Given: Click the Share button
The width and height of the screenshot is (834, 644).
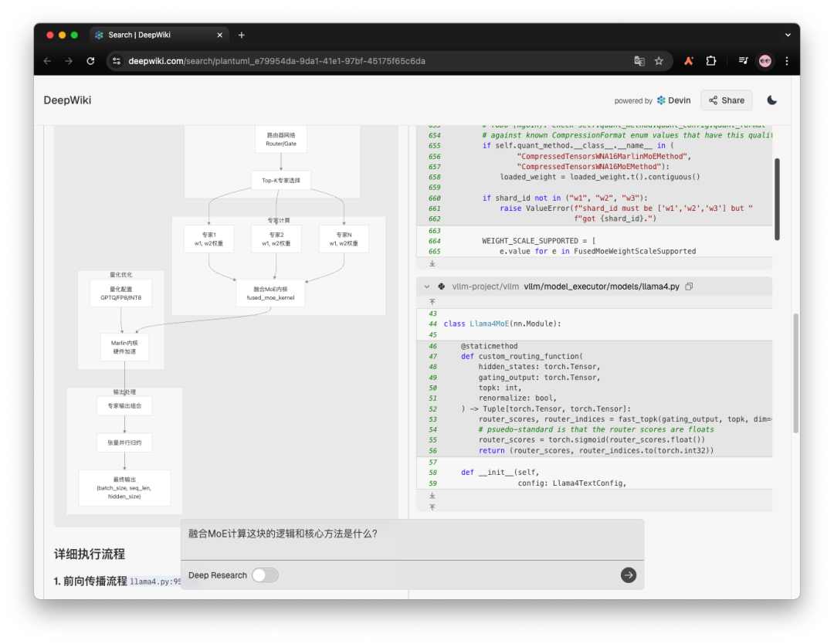Looking at the screenshot, I should click(726, 100).
